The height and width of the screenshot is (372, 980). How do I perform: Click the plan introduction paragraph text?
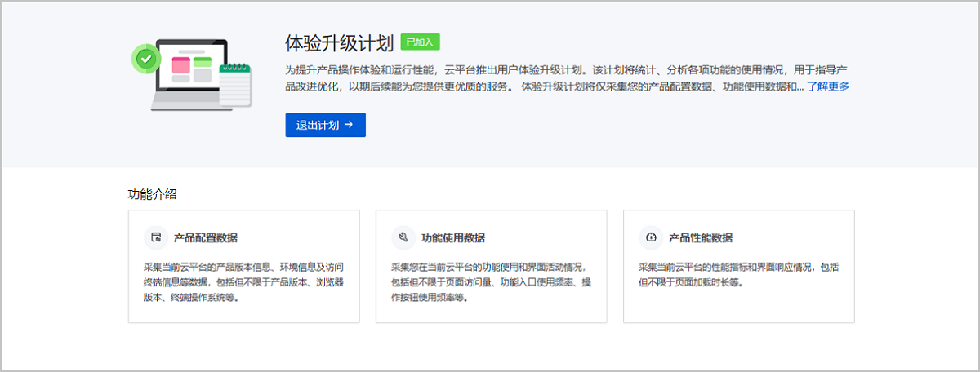(x=563, y=77)
